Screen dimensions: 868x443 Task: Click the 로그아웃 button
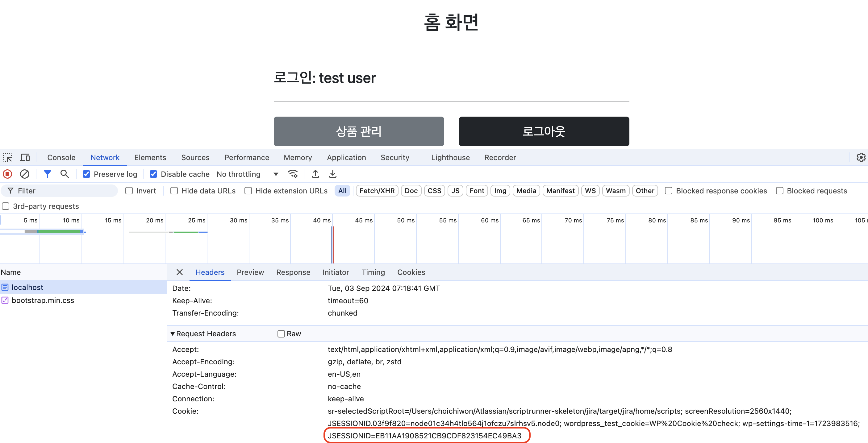[544, 131]
